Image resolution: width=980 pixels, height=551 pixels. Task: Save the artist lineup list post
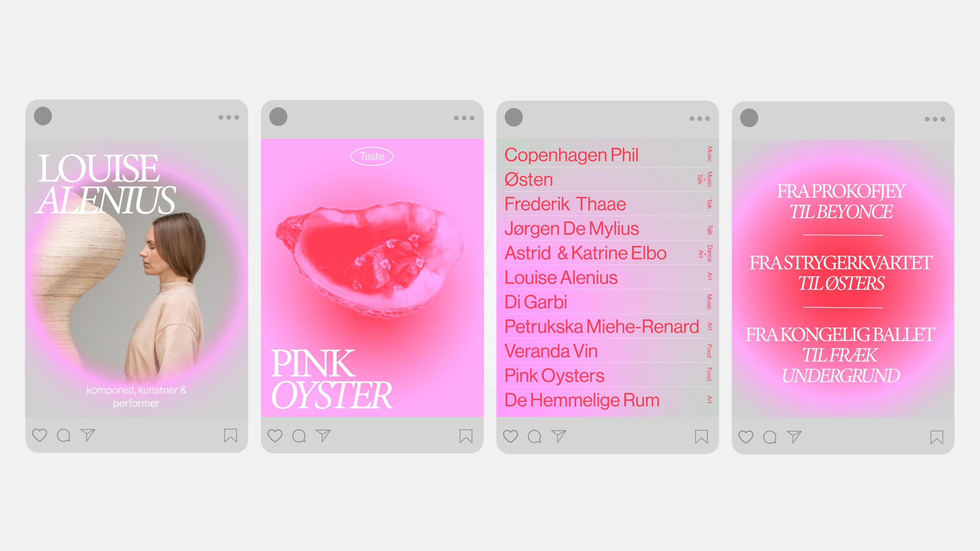coord(701,437)
